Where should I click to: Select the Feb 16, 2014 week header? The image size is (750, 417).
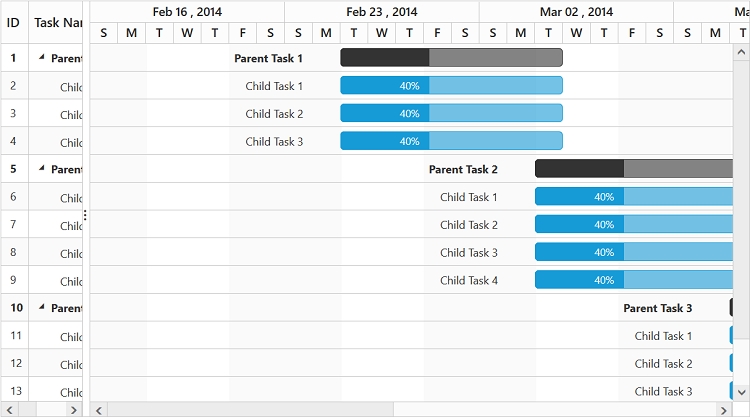(x=187, y=12)
